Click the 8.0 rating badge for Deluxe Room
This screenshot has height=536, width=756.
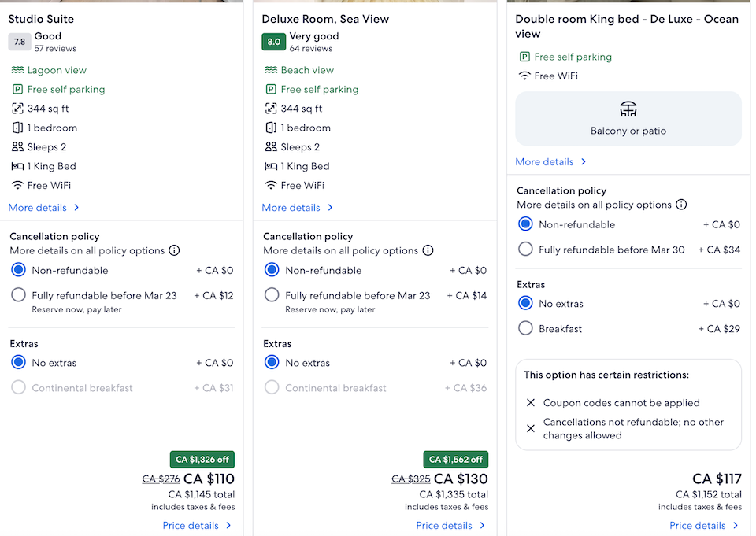(273, 42)
